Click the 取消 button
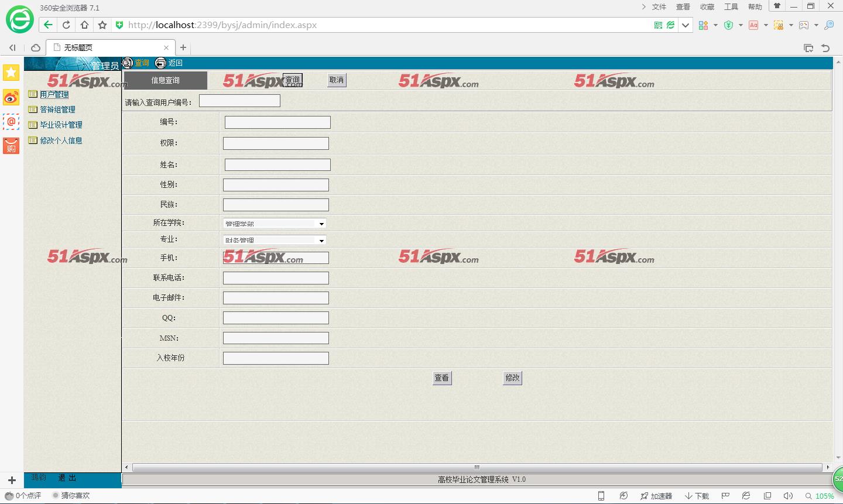This screenshot has height=504, width=843. pos(337,80)
